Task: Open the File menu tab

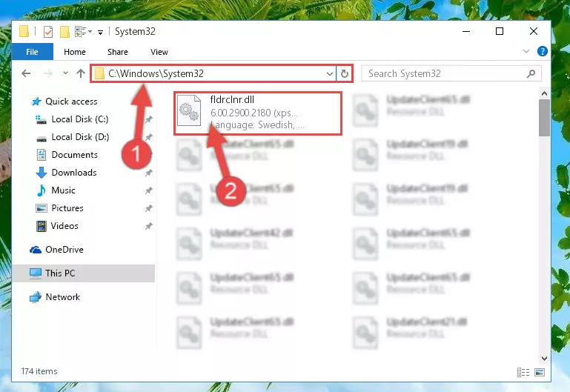Action: tap(33, 52)
